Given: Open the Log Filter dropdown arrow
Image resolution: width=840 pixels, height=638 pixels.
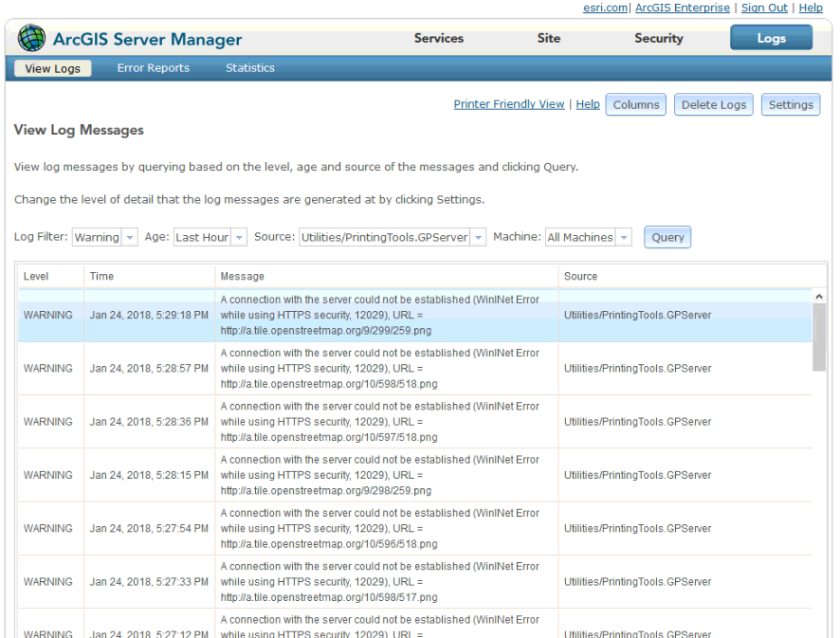Looking at the screenshot, I should point(130,237).
